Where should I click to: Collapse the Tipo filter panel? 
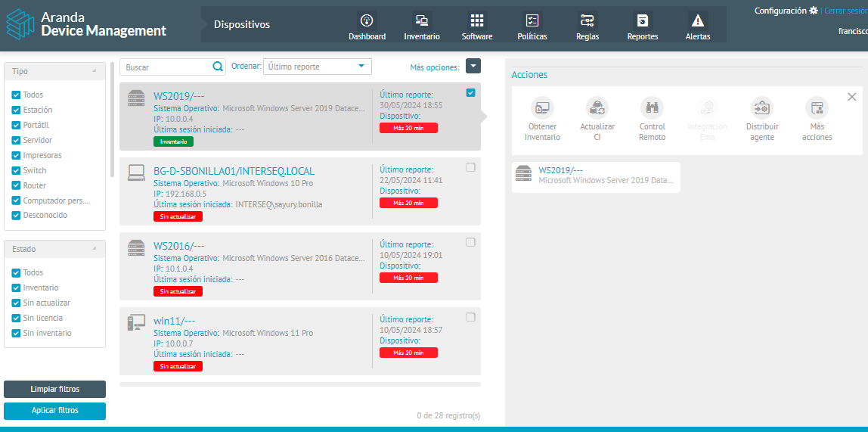pyautogui.click(x=95, y=71)
